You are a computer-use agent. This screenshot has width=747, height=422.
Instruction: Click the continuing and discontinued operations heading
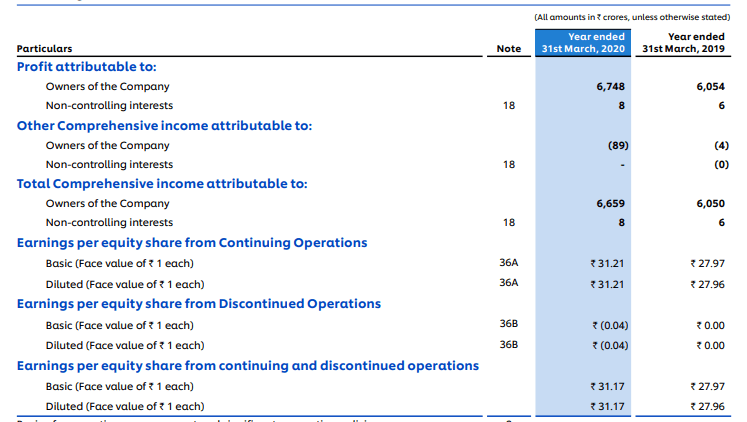[247, 366]
